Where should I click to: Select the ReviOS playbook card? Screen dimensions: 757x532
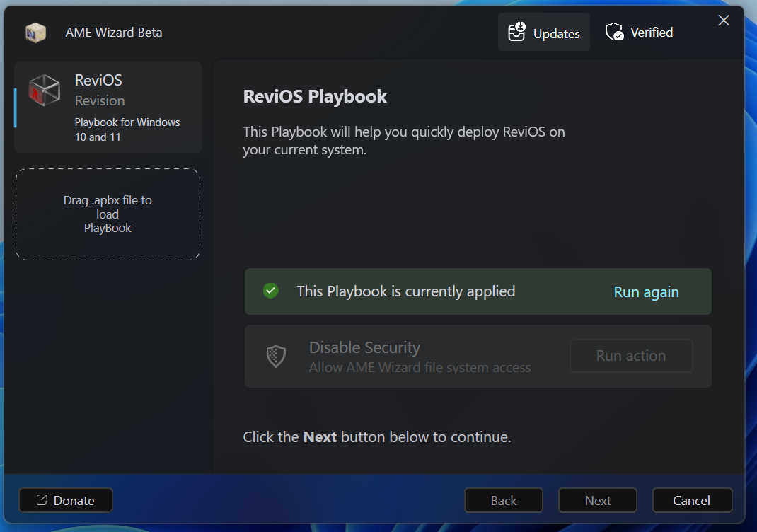point(108,107)
